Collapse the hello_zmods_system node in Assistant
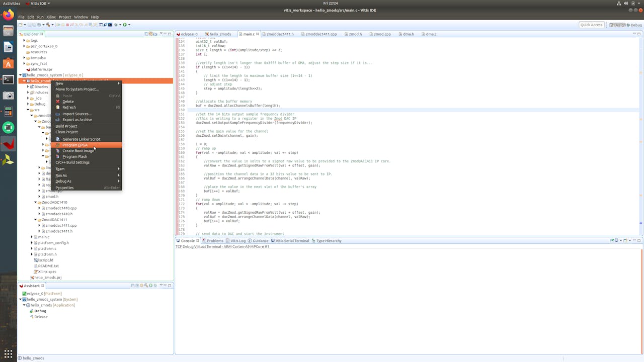 point(21,299)
